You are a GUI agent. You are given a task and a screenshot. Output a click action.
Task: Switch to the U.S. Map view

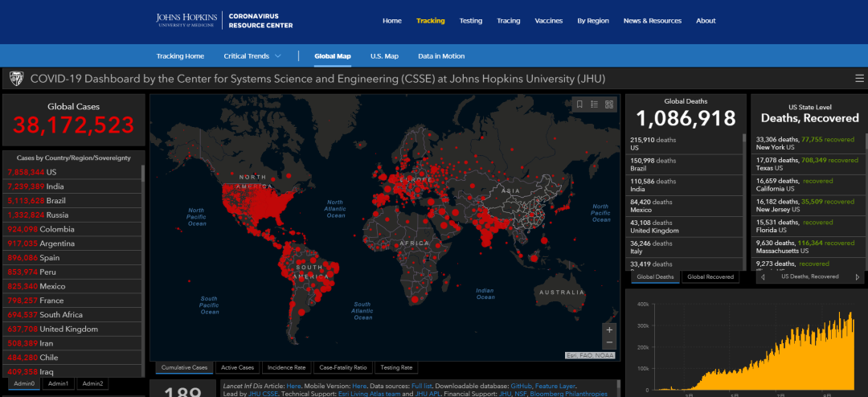(x=384, y=56)
